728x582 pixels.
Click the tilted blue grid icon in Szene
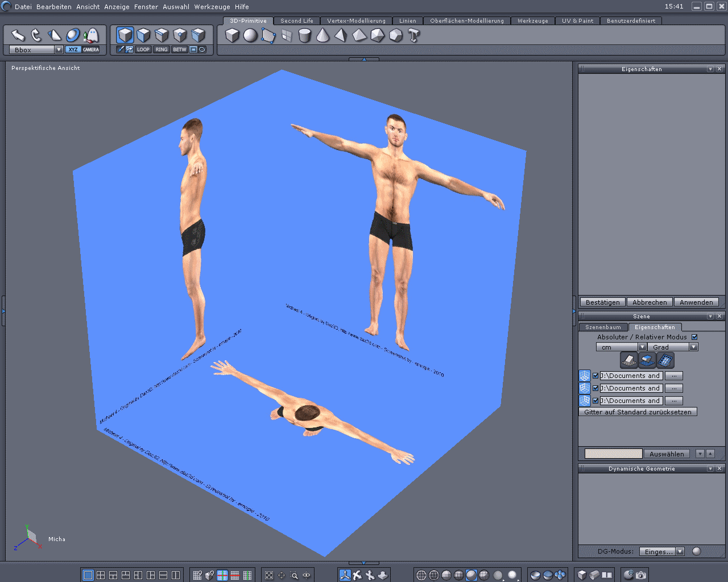665,360
